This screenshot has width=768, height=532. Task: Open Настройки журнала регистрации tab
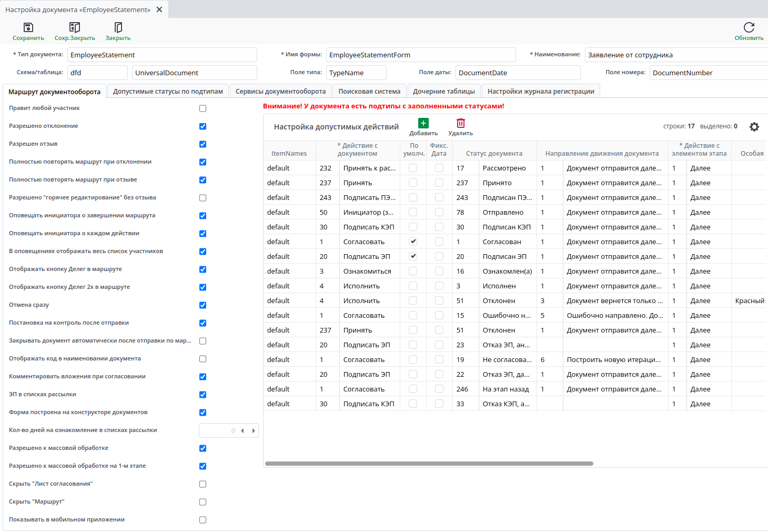click(540, 92)
